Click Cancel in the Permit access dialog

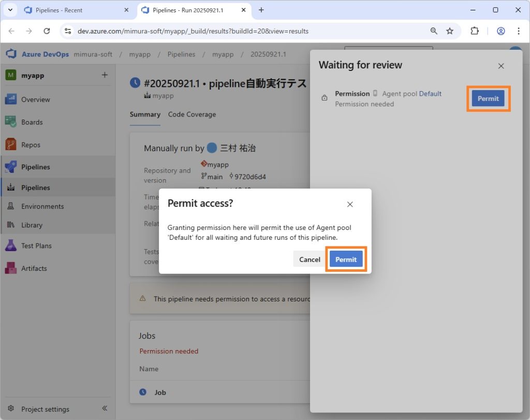[310, 259]
